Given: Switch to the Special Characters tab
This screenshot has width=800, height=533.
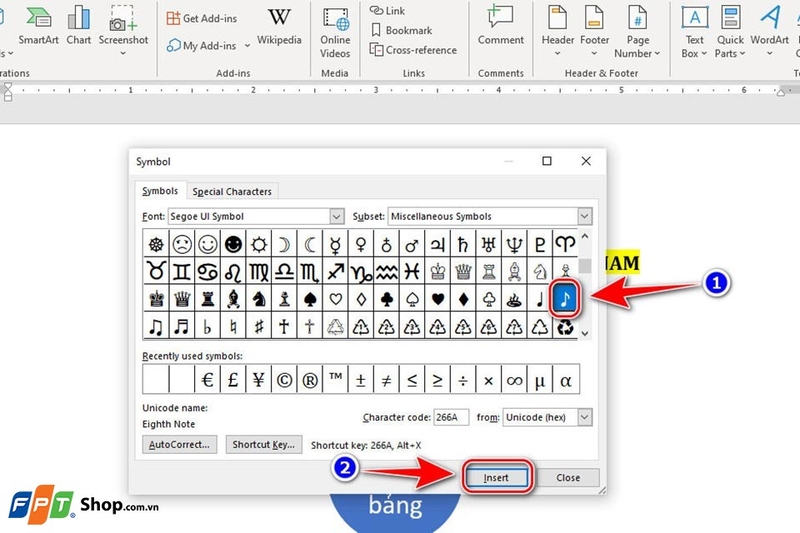Looking at the screenshot, I should (232, 192).
